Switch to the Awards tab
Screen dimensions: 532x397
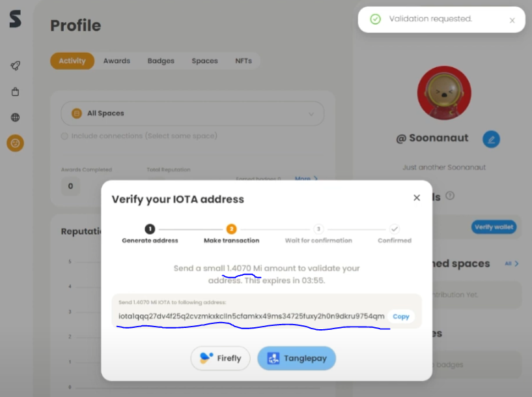117,61
